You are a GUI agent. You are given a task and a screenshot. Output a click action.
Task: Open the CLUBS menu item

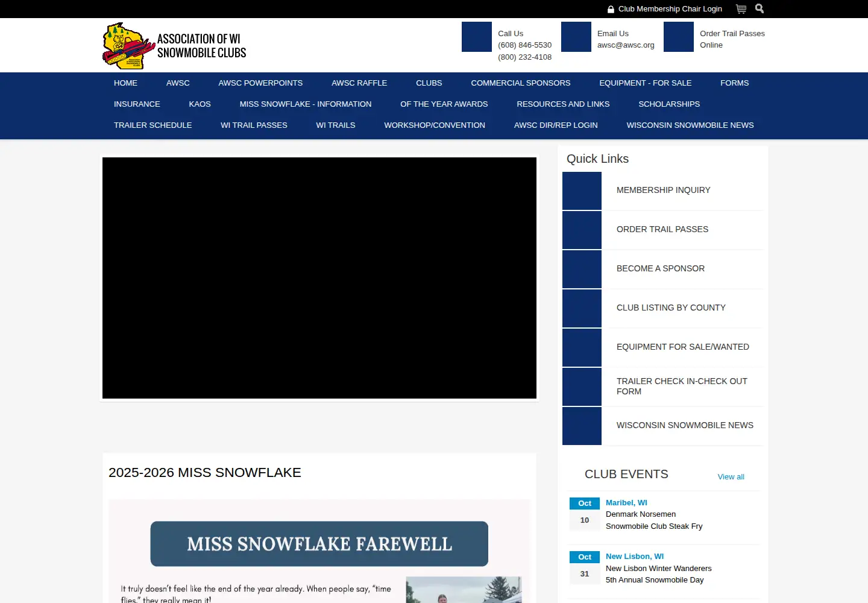coord(429,83)
